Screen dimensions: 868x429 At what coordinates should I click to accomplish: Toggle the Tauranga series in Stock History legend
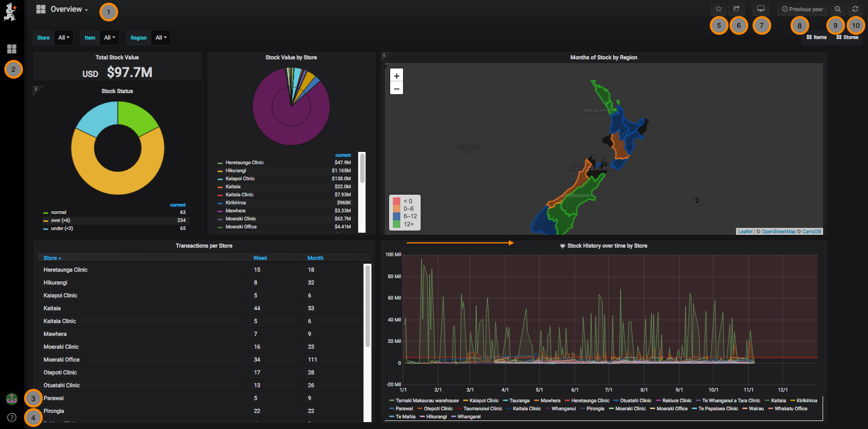click(519, 401)
